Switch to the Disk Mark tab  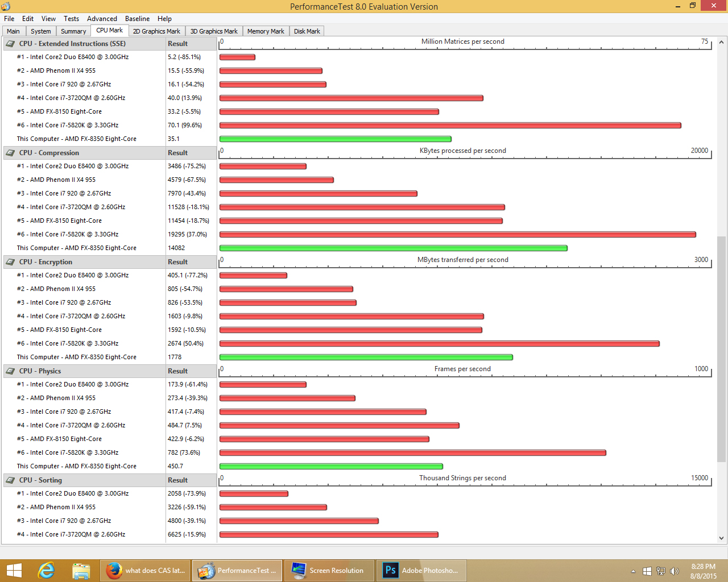[307, 31]
